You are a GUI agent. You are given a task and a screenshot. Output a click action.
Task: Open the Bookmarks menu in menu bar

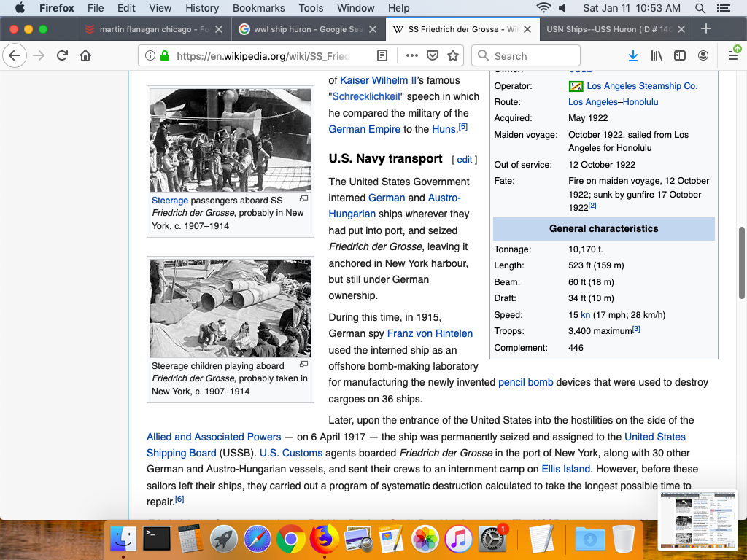point(258,8)
